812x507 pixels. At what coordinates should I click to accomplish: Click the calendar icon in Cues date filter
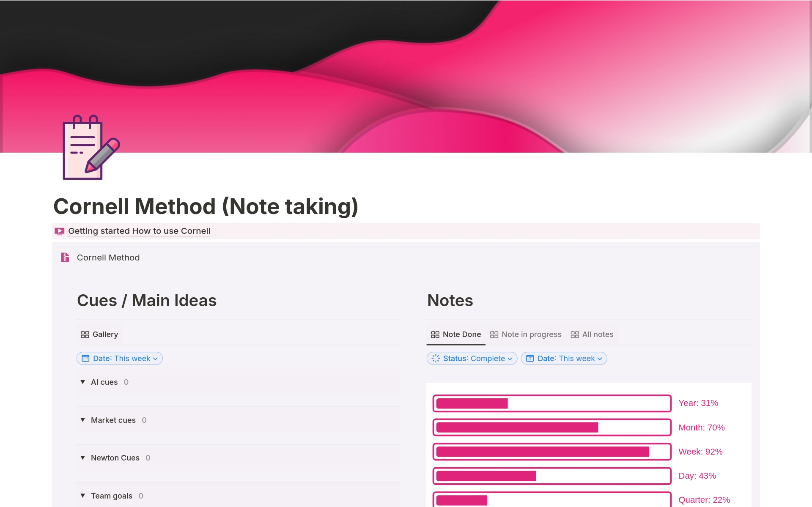(x=85, y=359)
